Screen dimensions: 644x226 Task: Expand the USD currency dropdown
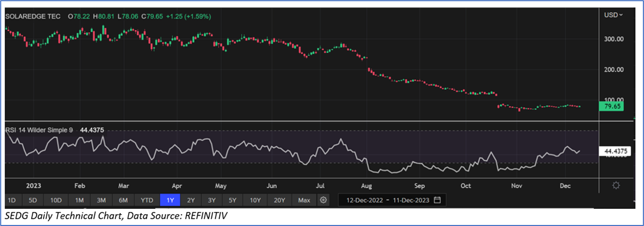coord(613,16)
